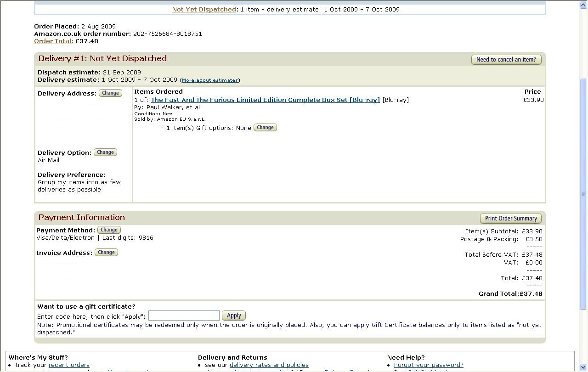
Task: Select Delivery #1: Not Yet Dispatched heading
Action: coord(102,58)
